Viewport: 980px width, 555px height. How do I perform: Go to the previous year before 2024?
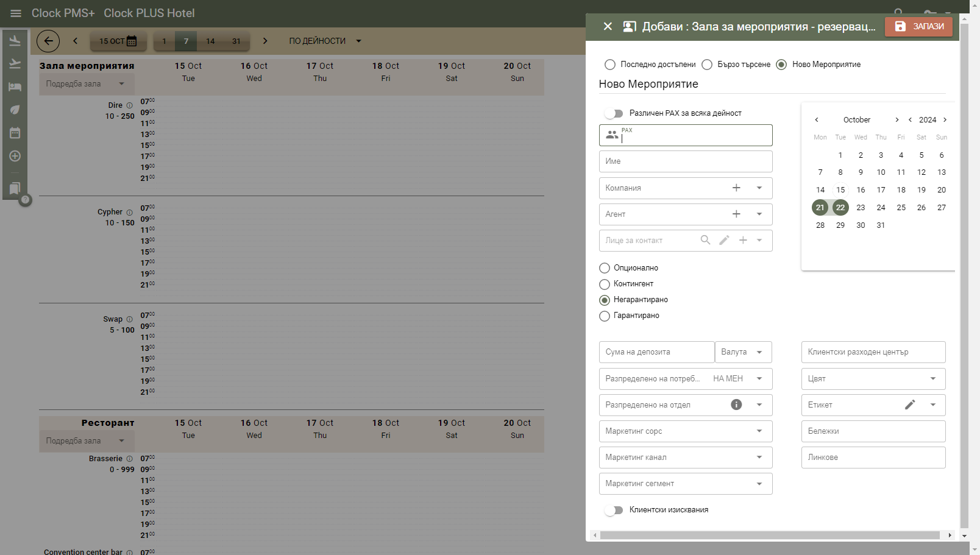910,120
